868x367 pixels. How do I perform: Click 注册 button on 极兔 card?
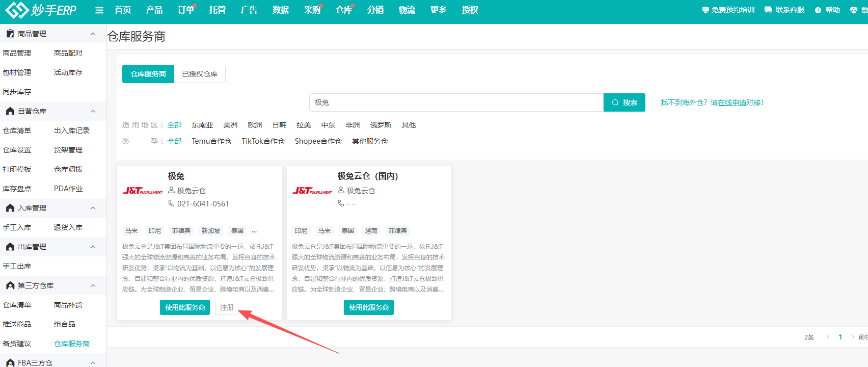pyautogui.click(x=227, y=307)
